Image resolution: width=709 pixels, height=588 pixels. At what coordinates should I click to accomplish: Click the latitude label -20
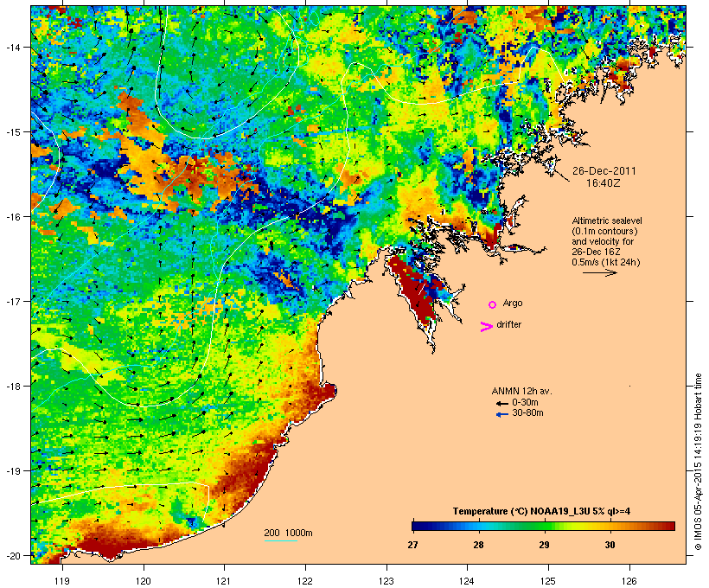[x=12, y=556]
